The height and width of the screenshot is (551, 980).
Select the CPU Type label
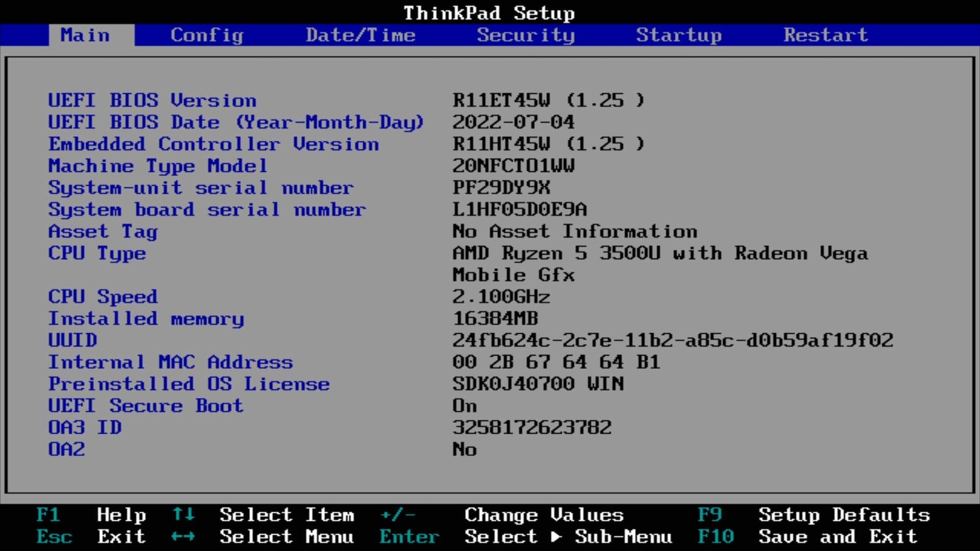click(x=97, y=254)
